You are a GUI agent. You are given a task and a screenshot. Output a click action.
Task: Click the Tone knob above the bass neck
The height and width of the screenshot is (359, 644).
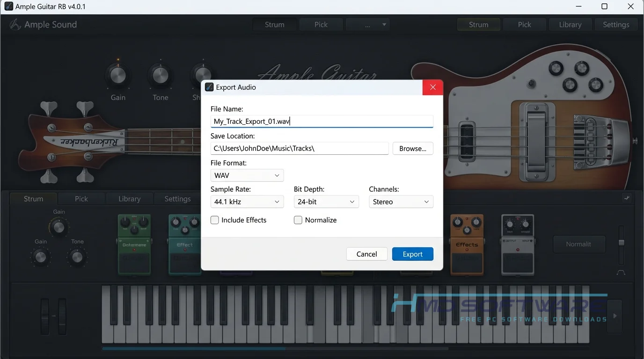pyautogui.click(x=160, y=76)
